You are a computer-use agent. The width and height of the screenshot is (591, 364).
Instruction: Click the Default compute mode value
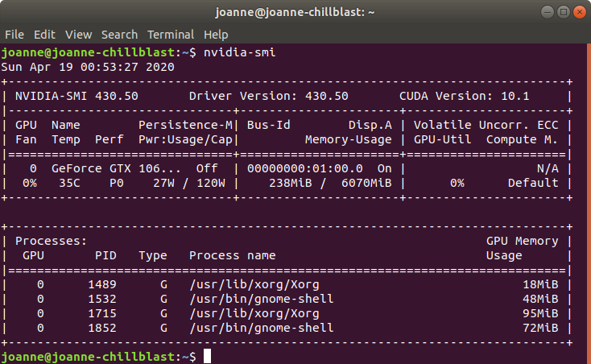[x=533, y=183]
